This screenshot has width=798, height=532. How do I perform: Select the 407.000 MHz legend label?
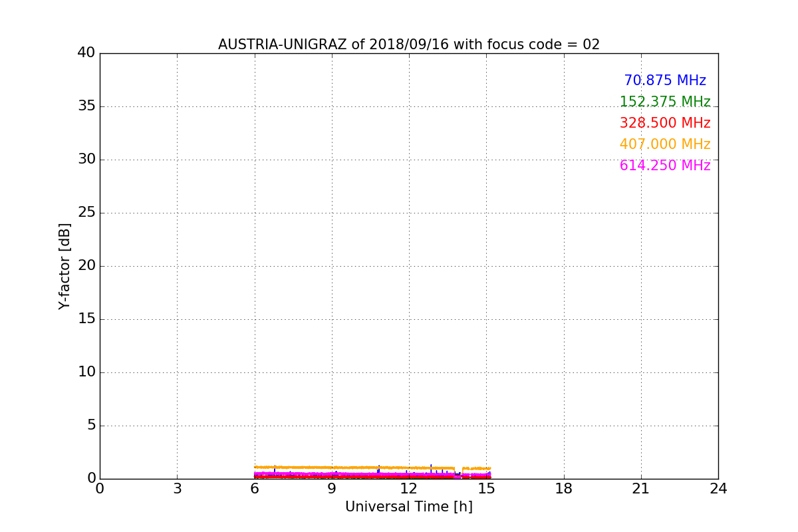point(665,144)
